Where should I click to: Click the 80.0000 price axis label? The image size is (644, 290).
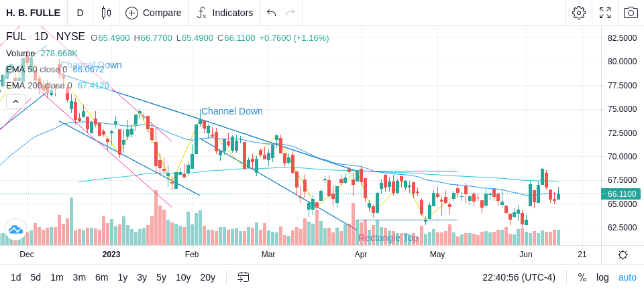(622, 62)
